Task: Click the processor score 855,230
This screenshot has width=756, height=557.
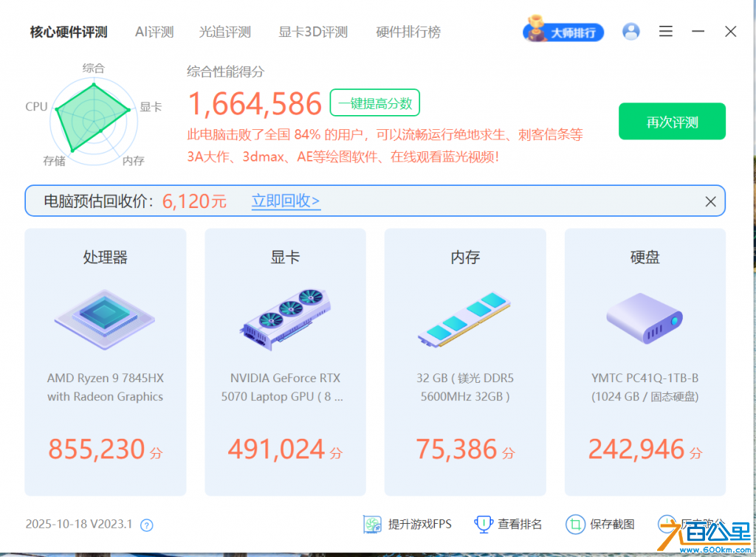Action: tap(97, 449)
